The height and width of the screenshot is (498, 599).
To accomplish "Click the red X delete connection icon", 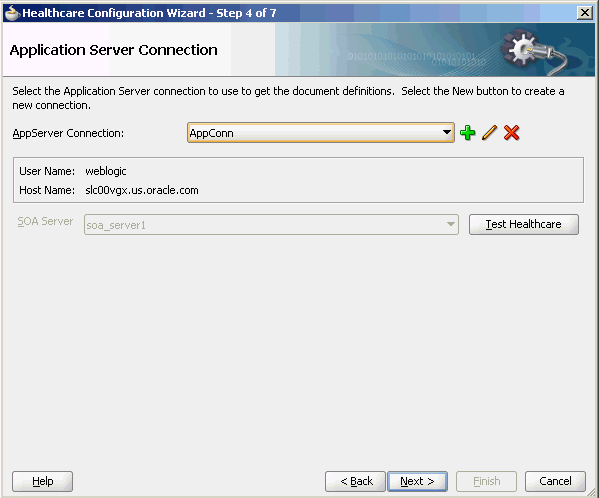I will [512, 133].
